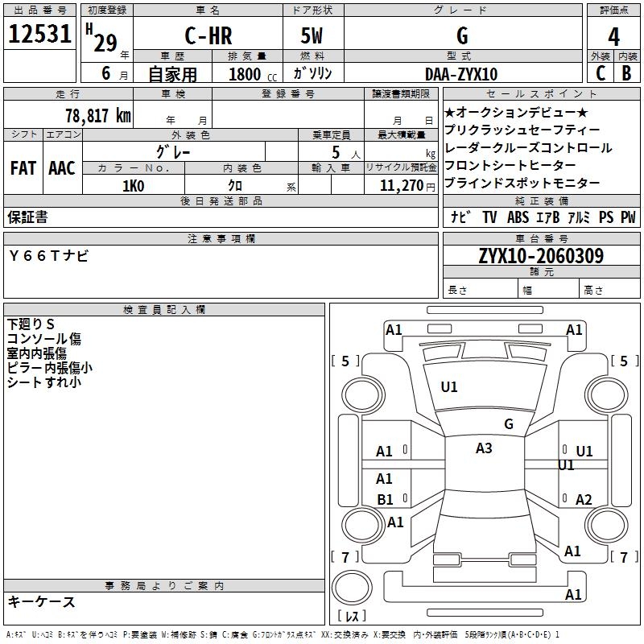Click the color number 1K0
The width and height of the screenshot is (644, 644).
[133, 185]
